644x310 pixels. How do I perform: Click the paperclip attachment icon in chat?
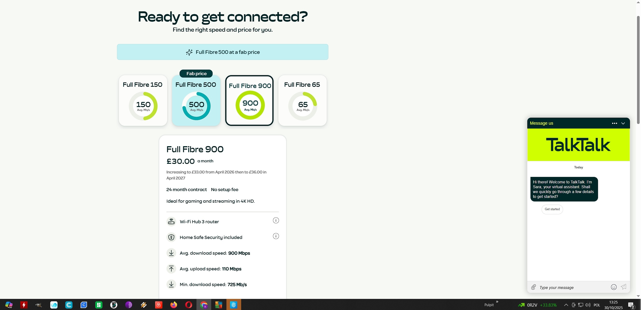(533, 287)
